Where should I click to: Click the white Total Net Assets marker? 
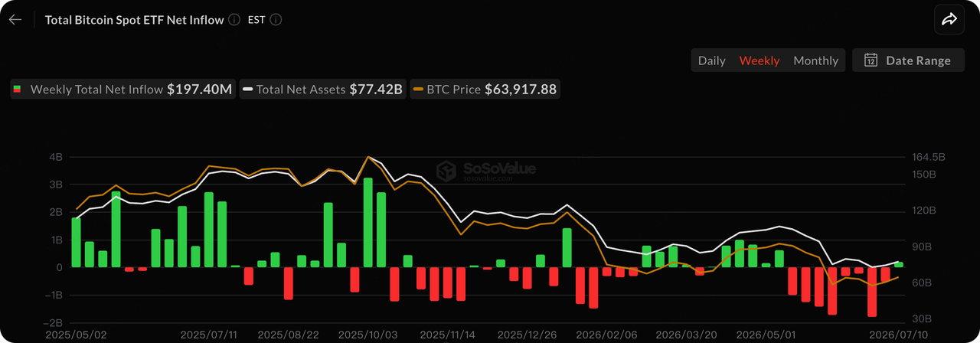point(248,90)
